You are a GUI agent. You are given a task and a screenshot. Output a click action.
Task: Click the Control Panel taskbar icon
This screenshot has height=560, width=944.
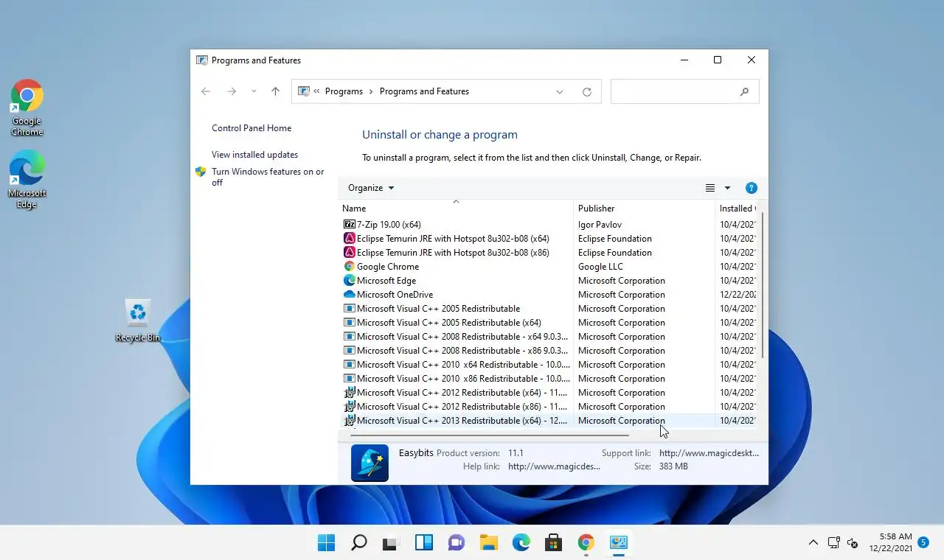(x=619, y=543)
